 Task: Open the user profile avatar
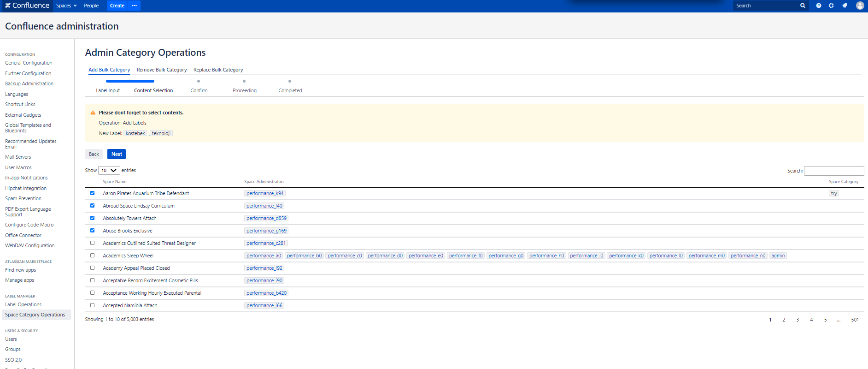860,6
